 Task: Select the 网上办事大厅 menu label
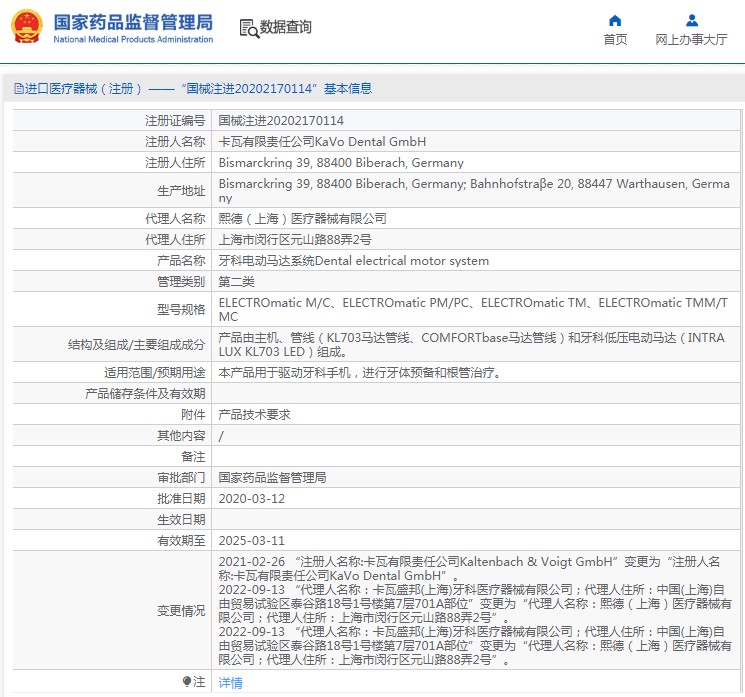coord(691,39)
